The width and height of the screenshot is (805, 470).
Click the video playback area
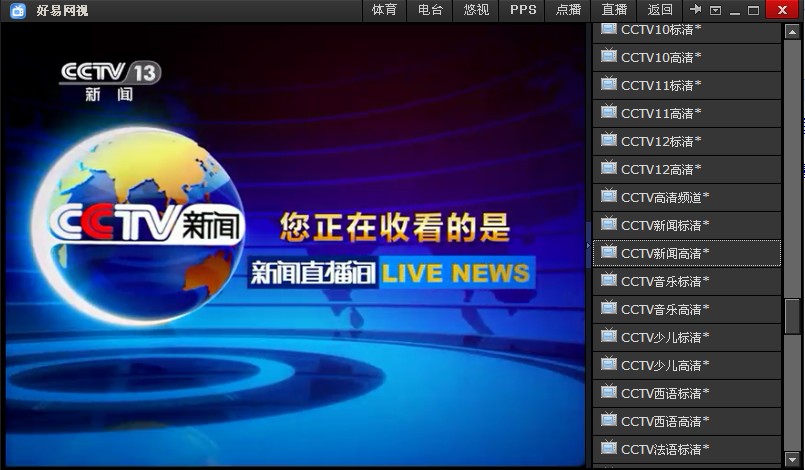point(295,244)
